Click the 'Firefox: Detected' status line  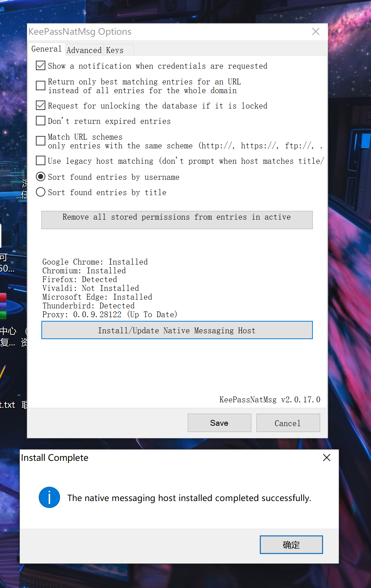coord(80,279)
